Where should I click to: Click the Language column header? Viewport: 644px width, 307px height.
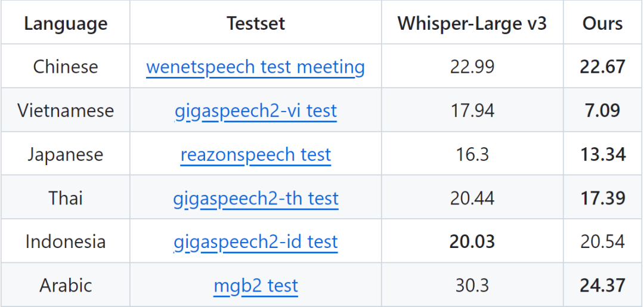(x=66, y=23)
